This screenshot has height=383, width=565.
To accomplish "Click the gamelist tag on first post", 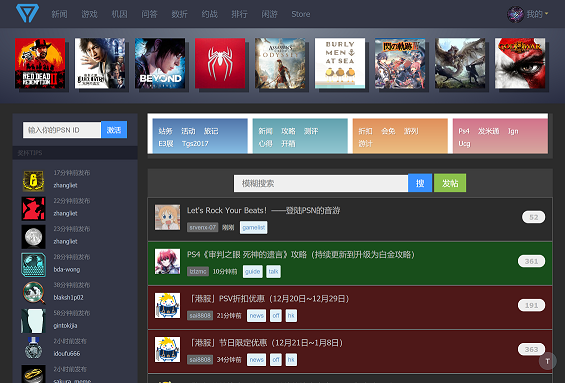I will point(254,227).
